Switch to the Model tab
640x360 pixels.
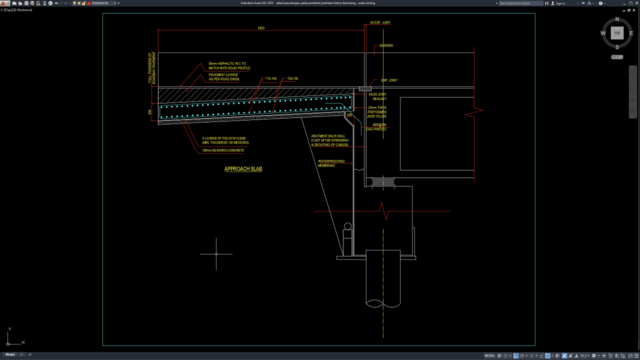10,355
